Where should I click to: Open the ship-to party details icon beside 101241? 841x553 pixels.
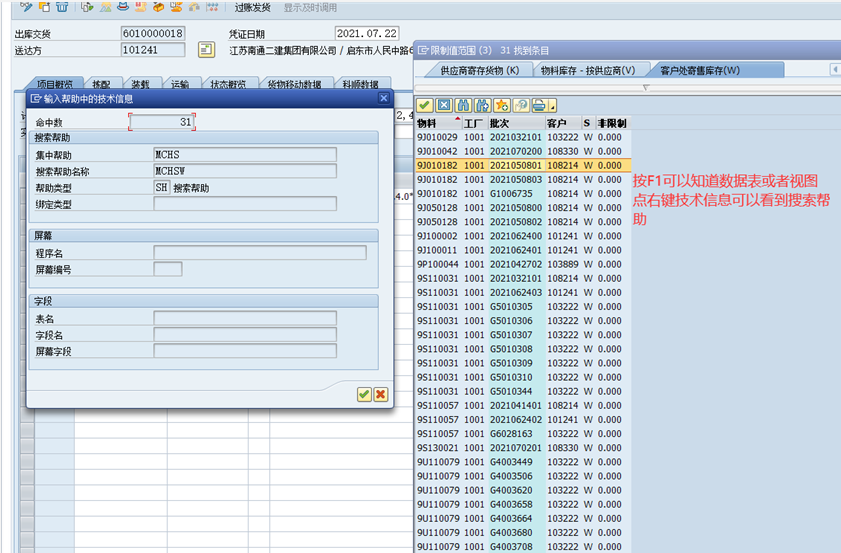coord(206,50)
